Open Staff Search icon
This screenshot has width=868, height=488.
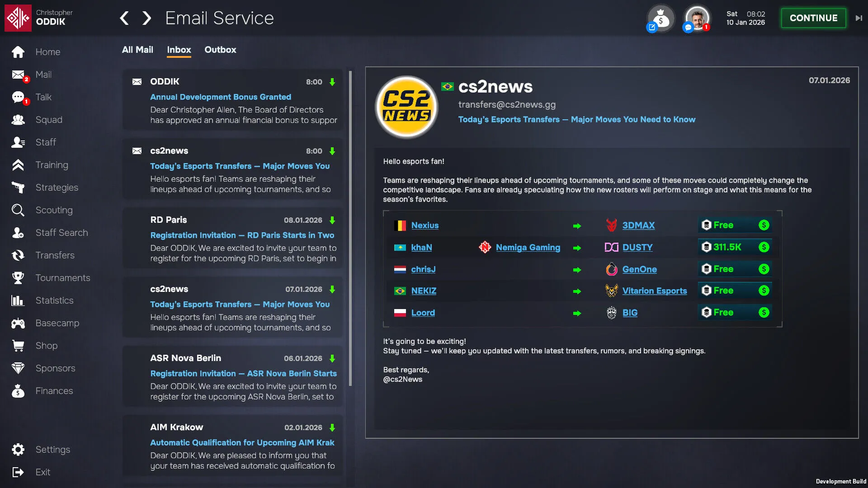(18, 233)
